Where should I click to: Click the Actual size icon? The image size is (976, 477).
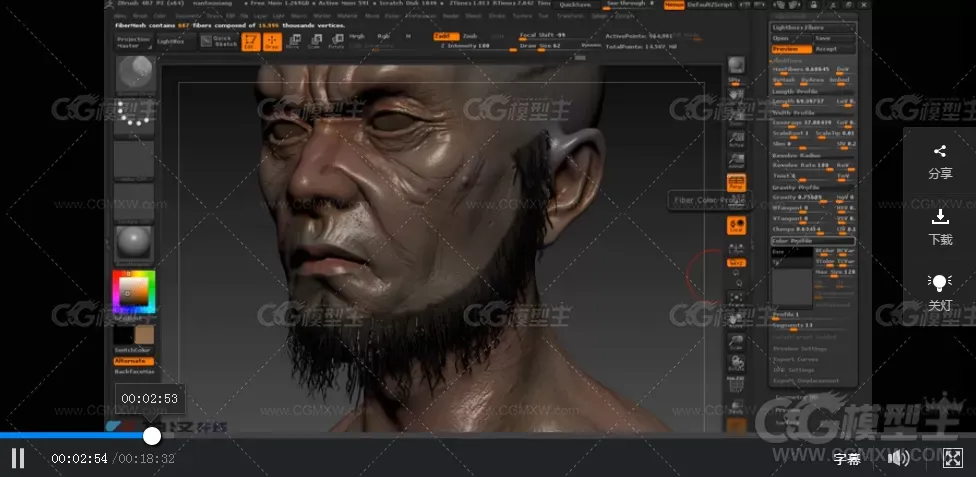click(x=736, y=139)
